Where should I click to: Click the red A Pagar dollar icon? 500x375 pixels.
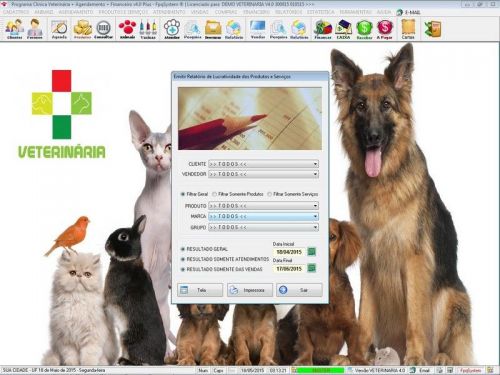click(x=385, y=29)
